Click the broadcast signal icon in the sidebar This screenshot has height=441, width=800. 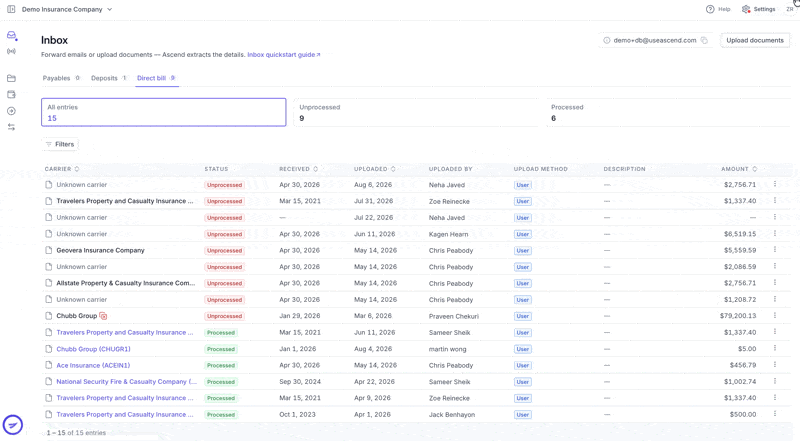11,52
